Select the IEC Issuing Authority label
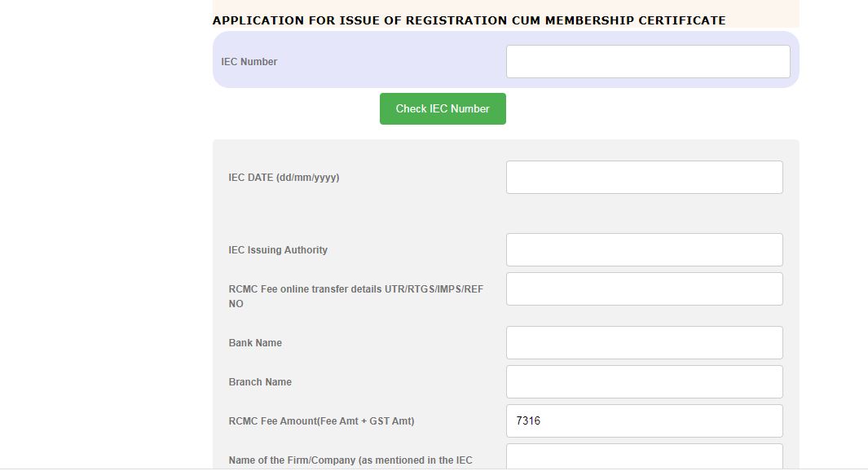868x471 pixels. point(278,250)
